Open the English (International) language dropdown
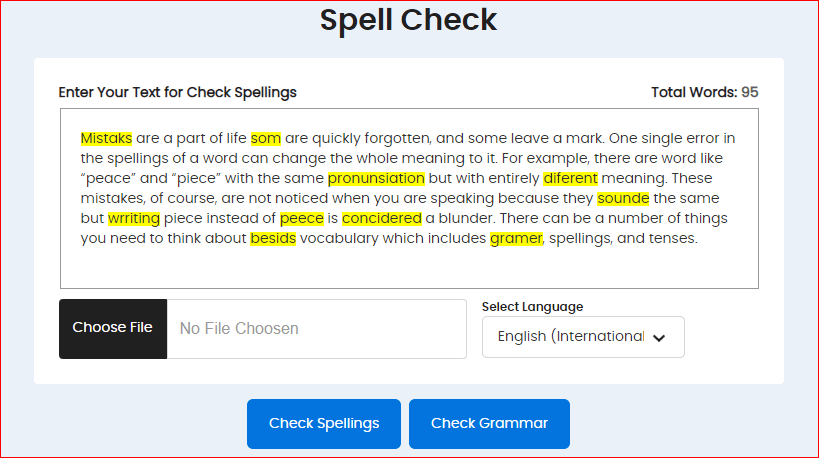This screenshot has height=458, width=819. pos(571,337)
